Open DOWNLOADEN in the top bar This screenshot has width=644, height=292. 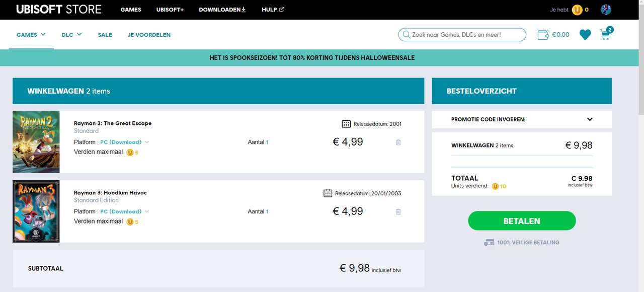[x=222, y=10]
